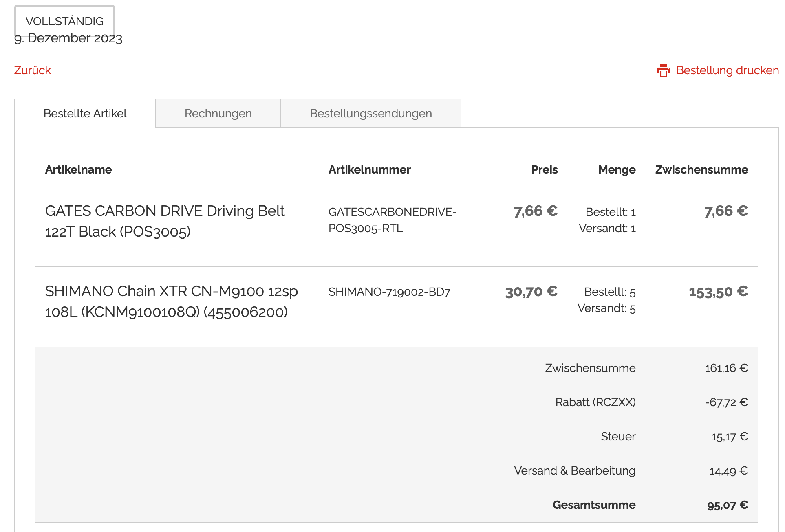
Task: Click article number SHIMANO-719002-BD7
Action: click(x=389, y=292)
